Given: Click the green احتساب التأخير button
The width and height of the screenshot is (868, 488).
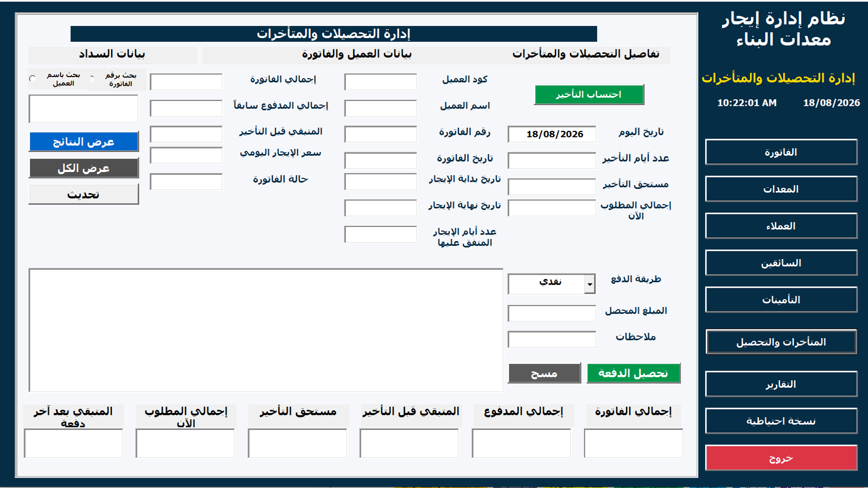Looking at the screenshot, I should (x=589, y=94).
